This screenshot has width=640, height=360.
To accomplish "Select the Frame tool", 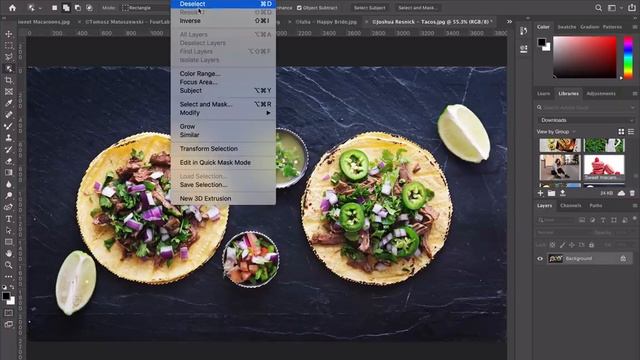I will tap(9, 92).
